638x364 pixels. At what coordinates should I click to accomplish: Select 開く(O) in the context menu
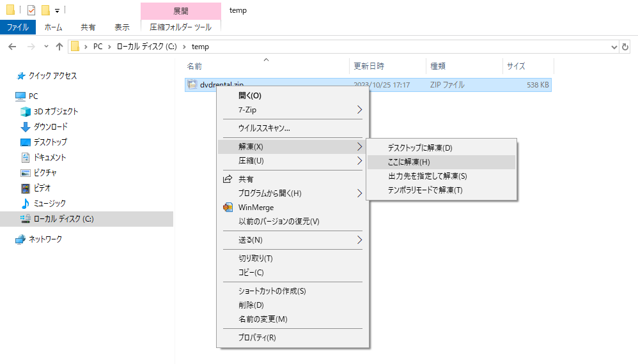[x=293, y=96]
